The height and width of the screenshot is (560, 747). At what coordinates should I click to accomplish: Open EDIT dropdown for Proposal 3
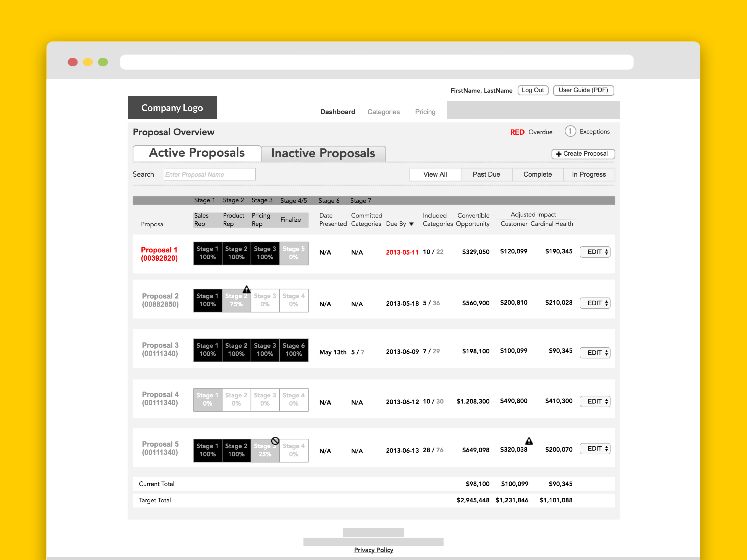(x=595, y=352)
